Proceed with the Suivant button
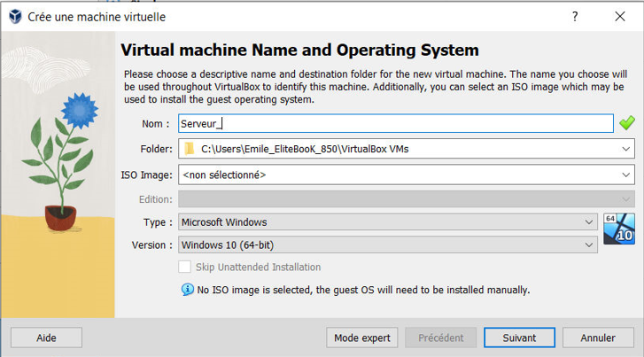This screenshot has height=357, width=644. pyautogui.click(x=519, y=338)
